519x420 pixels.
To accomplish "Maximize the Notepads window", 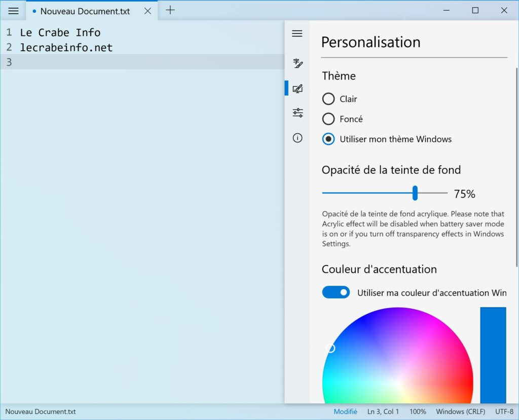I will (475, 10).
